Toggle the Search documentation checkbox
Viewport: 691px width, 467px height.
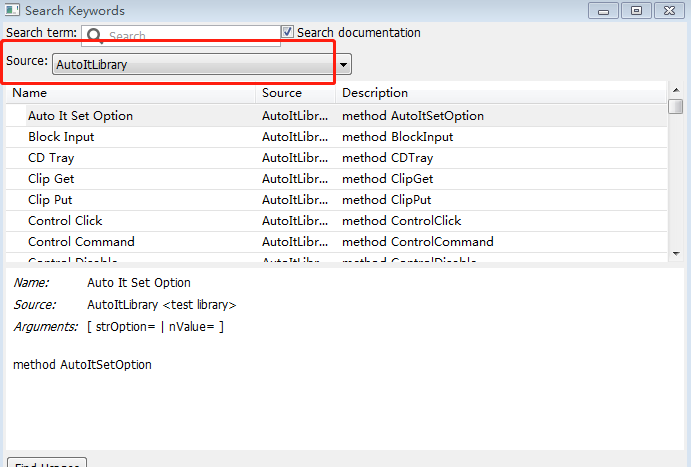tap(287, 32)
